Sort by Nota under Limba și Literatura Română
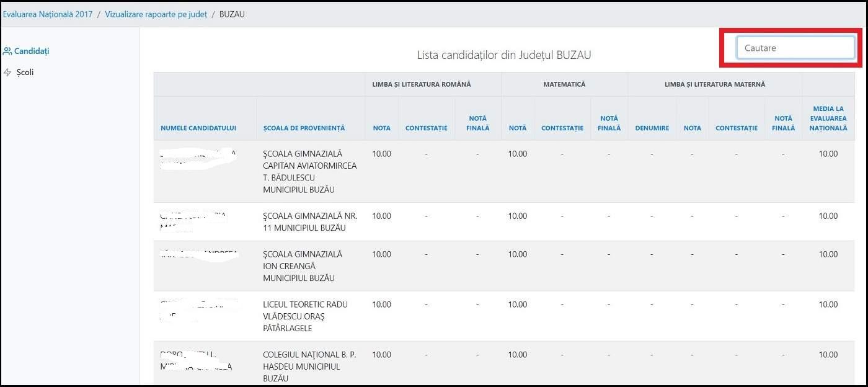 pyautogui.click(x=381, y=128)
